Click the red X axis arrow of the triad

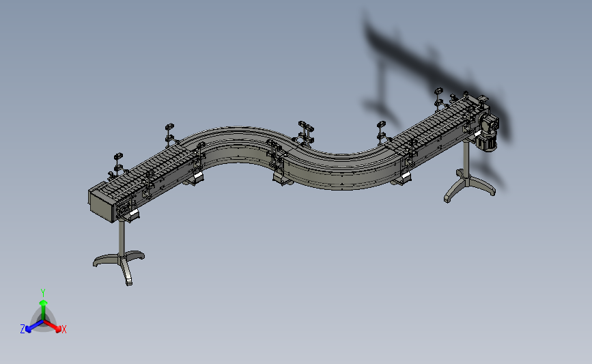click(x=53, y=326)
